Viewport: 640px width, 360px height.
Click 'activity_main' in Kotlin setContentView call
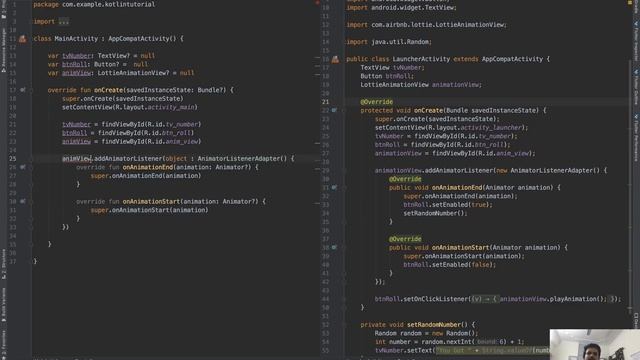[x=171, y=107]
